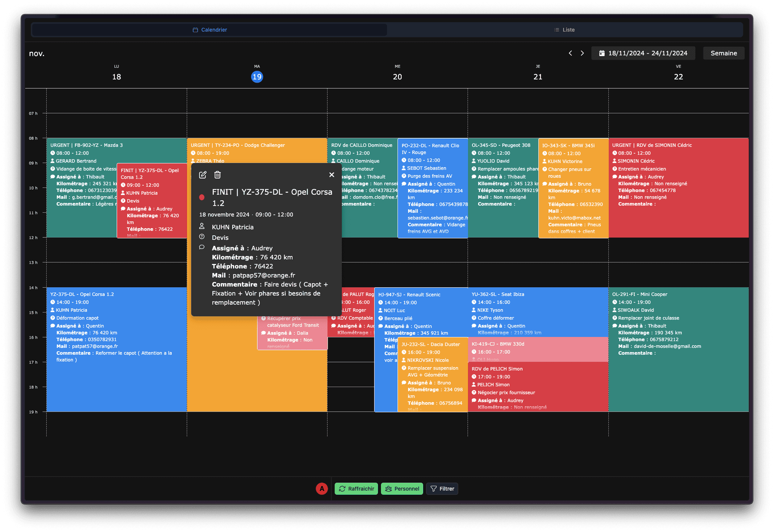Click the trash icon to delete the FINIT appointment
The image size is (774, 532).
[x=217, y=175]
